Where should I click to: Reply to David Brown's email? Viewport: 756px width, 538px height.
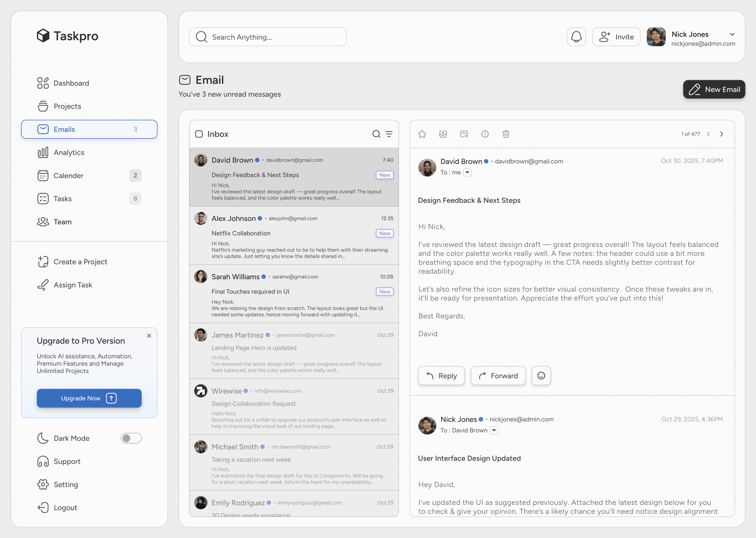point(441,376)
